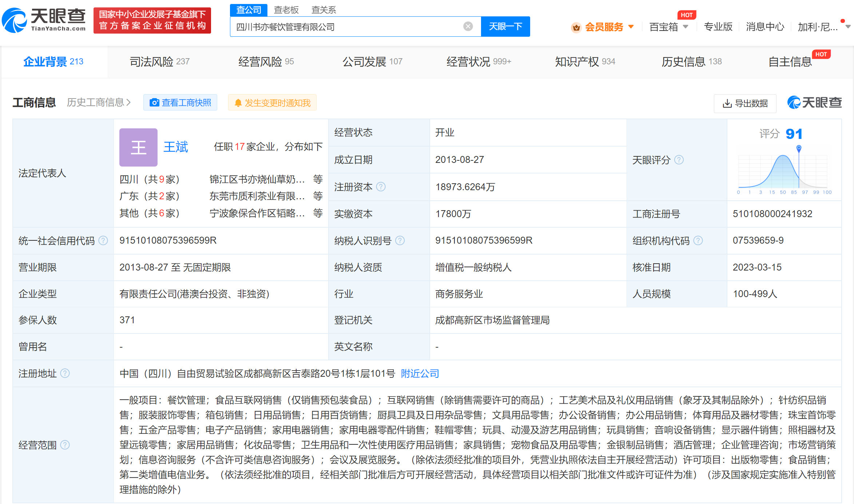854x504 pixels.
Task: Switch to the 查老板 tab
Action: coord(286,9)
